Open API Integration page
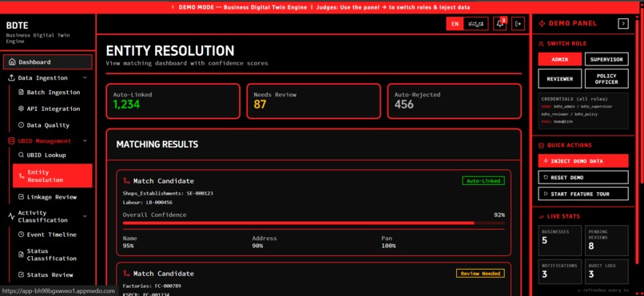This screenshot has width=644, height=296. (53, 109)
